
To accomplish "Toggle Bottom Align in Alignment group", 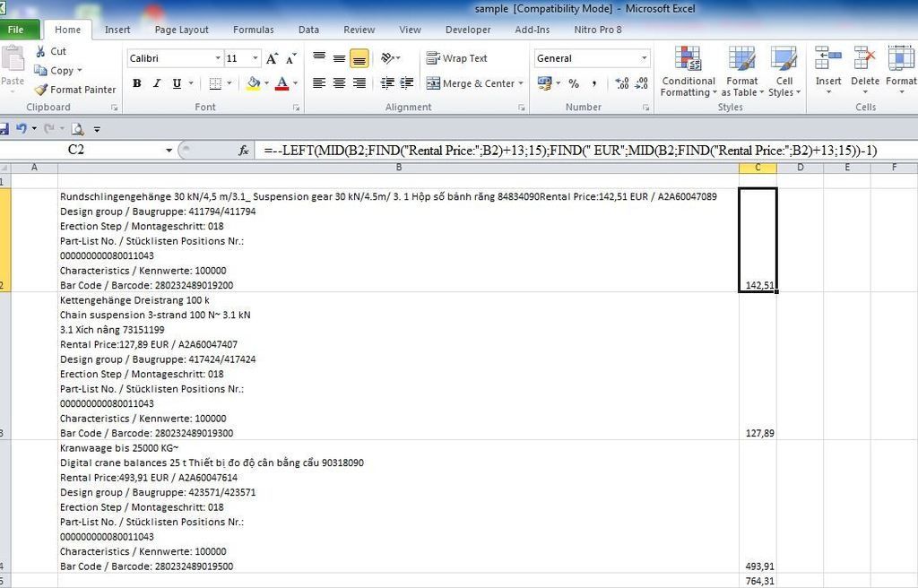I will (359, 58).
